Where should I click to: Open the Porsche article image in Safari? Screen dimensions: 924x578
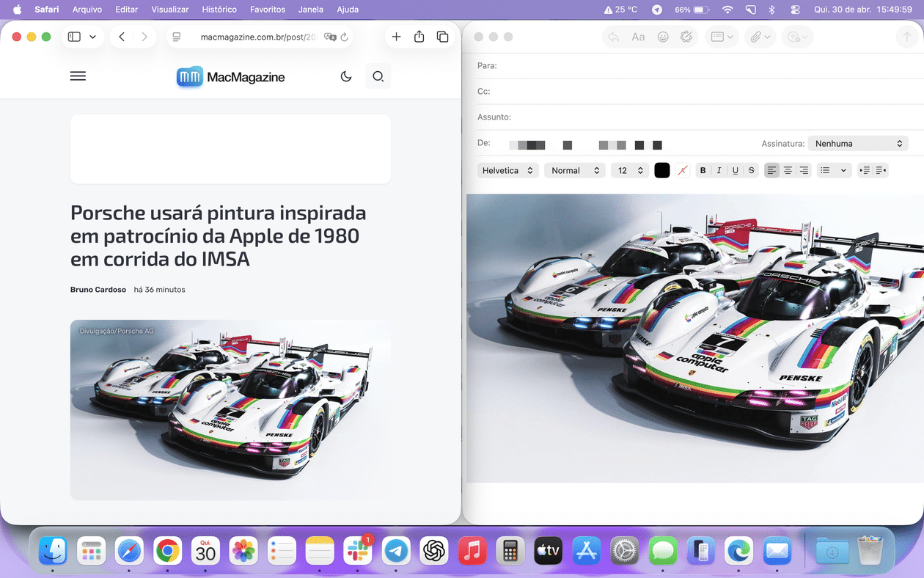tap(230, 410)
